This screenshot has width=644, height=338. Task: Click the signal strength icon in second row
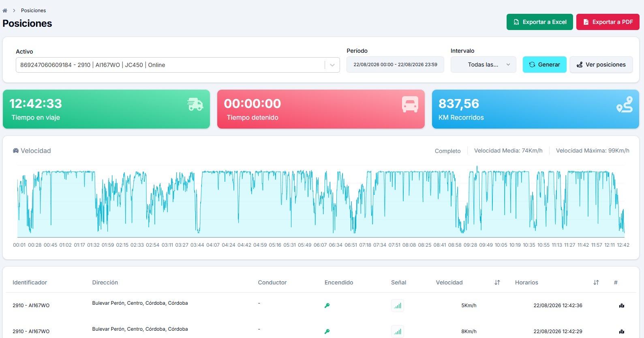398,332
